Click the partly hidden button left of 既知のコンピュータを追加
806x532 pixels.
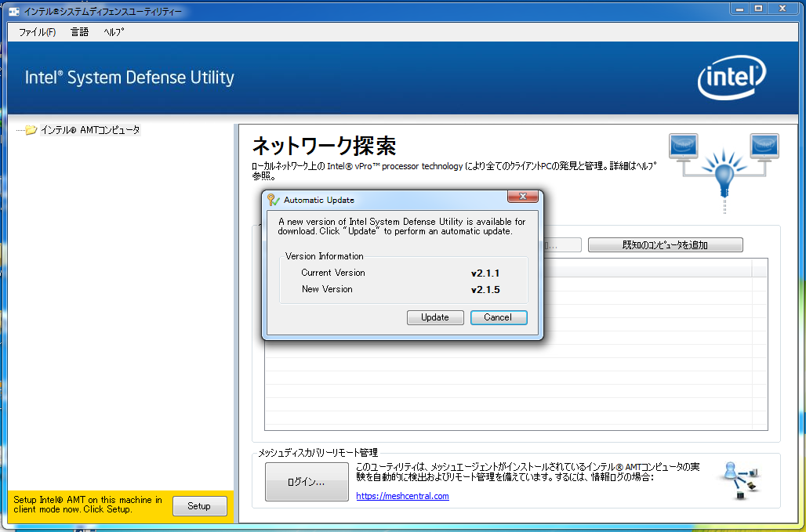(x=562, y=245)
